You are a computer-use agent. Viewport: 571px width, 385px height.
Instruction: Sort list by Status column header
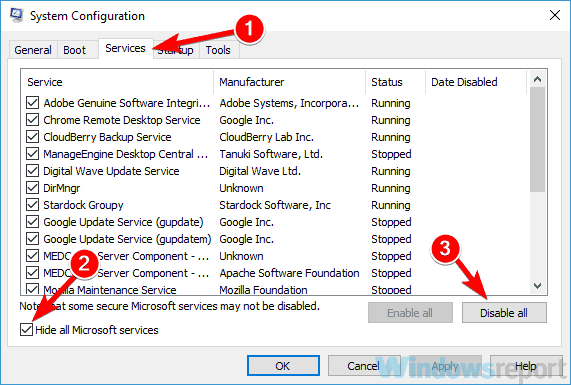coord(395,82)
